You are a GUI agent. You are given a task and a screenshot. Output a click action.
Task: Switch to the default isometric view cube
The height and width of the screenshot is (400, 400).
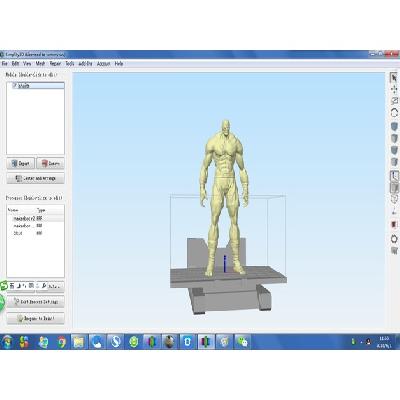(394, 127)
